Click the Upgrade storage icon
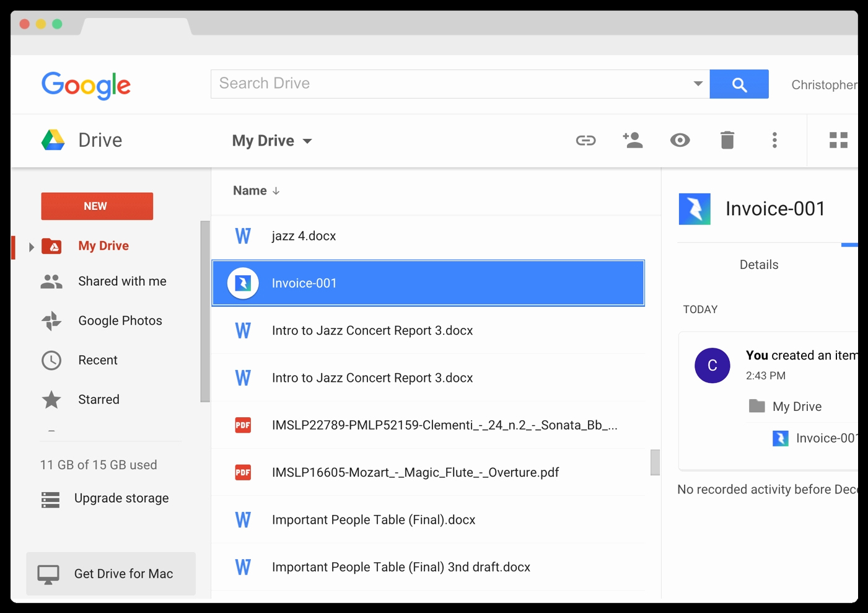Image resolution: width=868 pixels, height=613 pixels. click(x=50, y=499)
